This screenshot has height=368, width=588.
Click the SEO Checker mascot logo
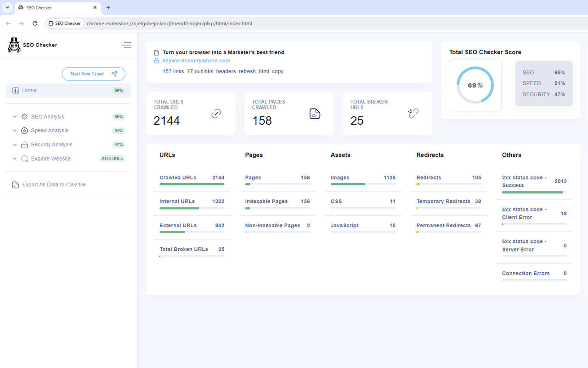pos(14,45)
